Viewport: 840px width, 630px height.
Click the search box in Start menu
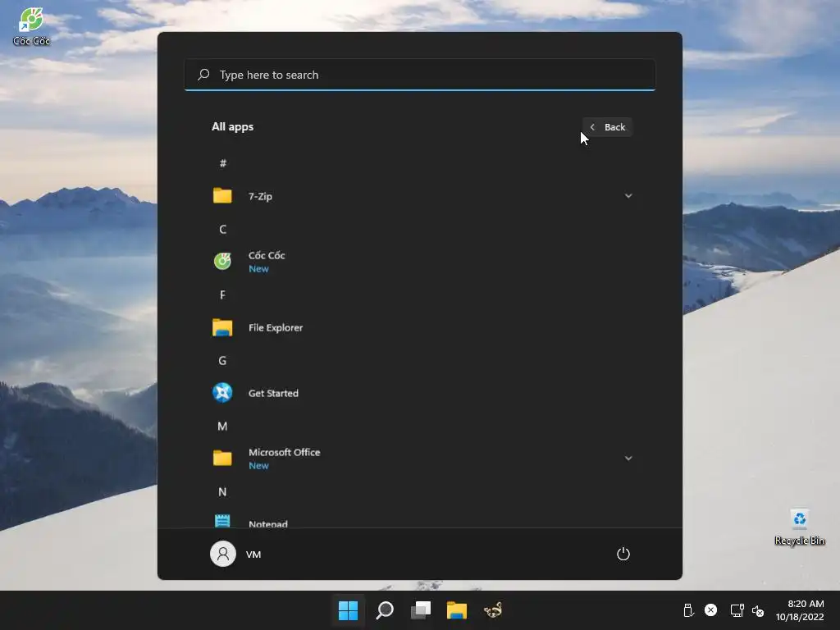(x=419, y=75)
